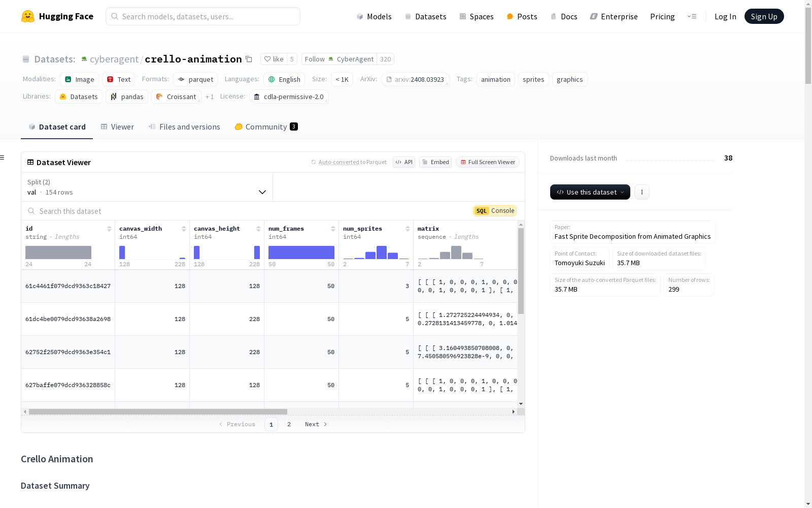Click the cyberagent owner link in title
This screenshot has height=508, width=812.
point(114,59)
